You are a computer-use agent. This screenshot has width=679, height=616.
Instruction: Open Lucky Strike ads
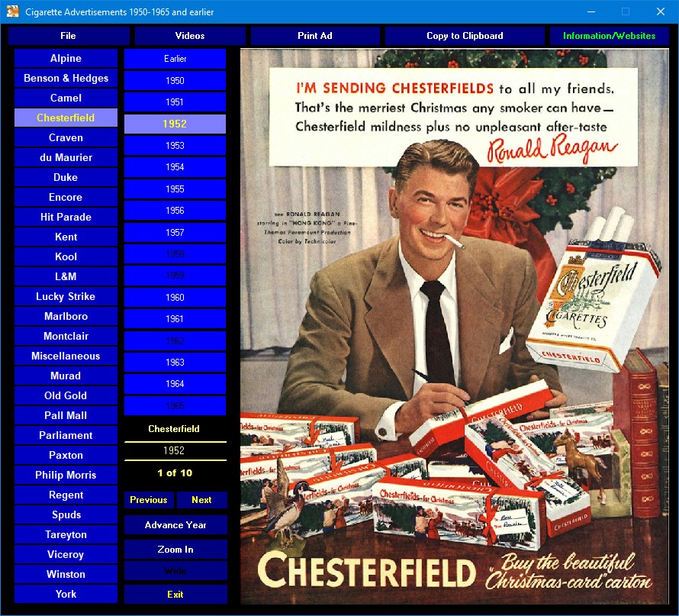pos(66,296)
